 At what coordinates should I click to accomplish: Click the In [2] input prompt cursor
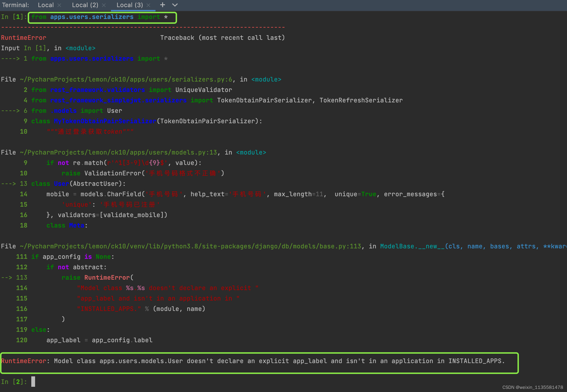click(33, 381)
